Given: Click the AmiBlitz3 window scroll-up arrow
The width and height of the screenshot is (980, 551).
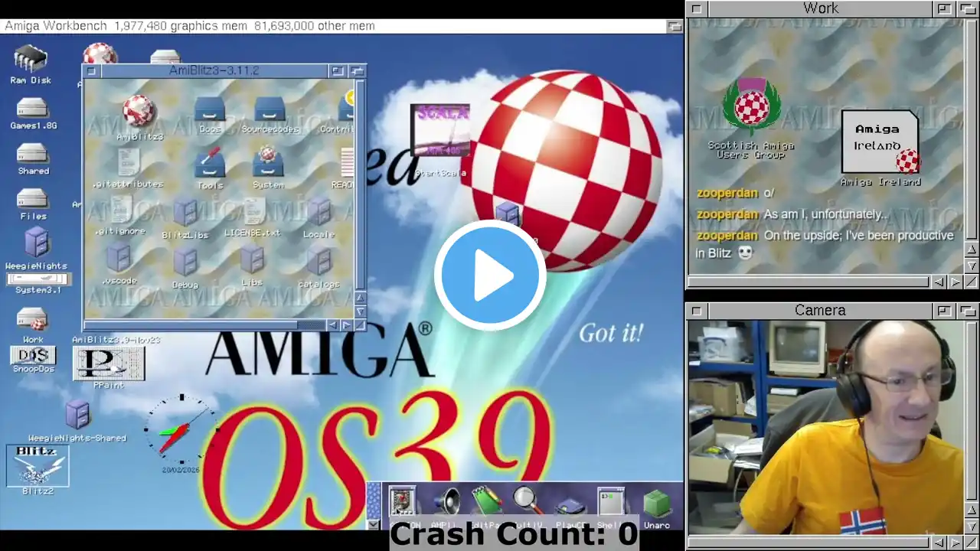Looking at the screenshot, I should pos(360,297).
